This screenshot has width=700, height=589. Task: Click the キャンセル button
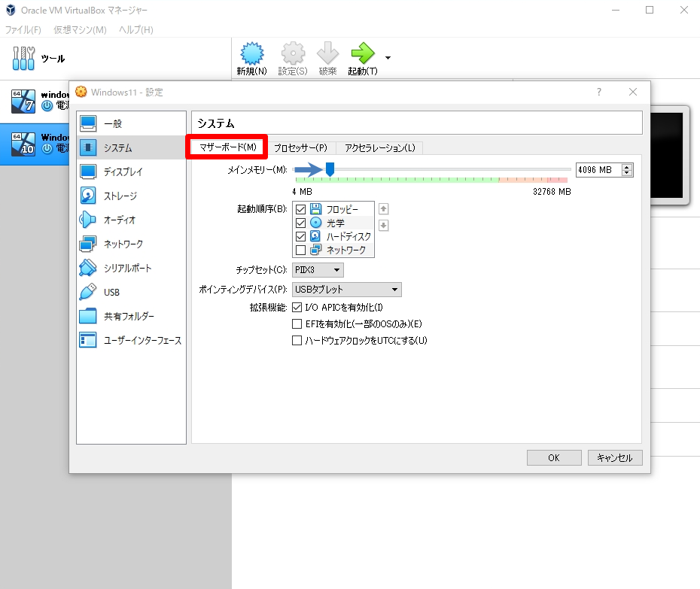615,458
